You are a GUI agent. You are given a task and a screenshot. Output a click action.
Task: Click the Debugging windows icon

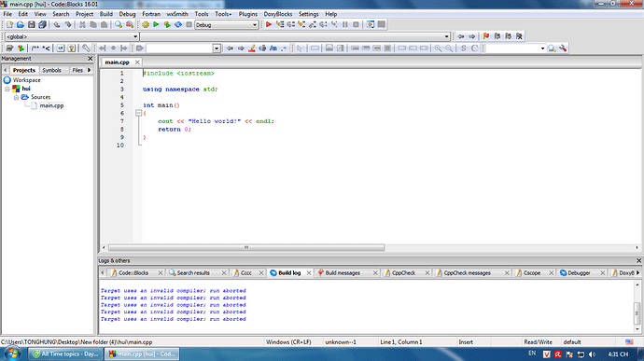click(x=371, y=24)
